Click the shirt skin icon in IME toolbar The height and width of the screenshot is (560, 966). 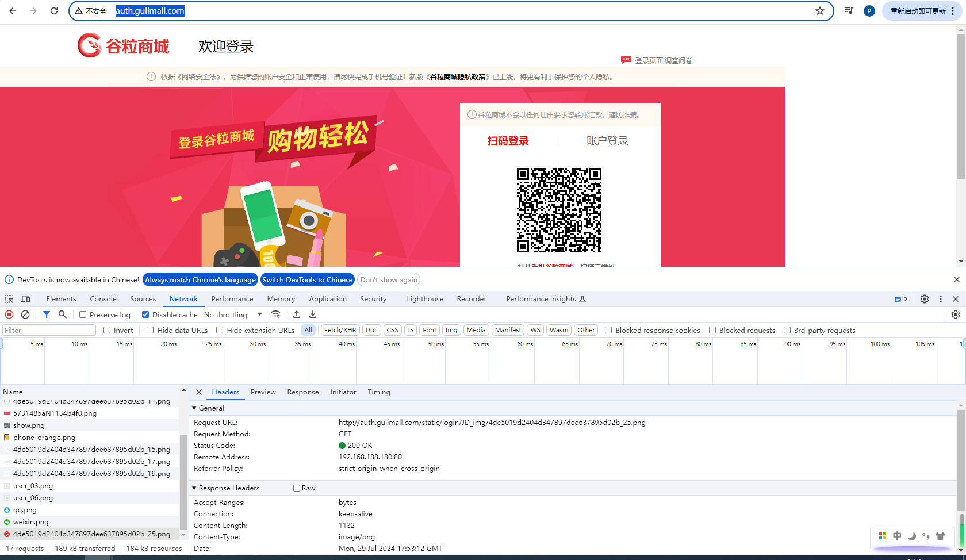pos(940,536)
